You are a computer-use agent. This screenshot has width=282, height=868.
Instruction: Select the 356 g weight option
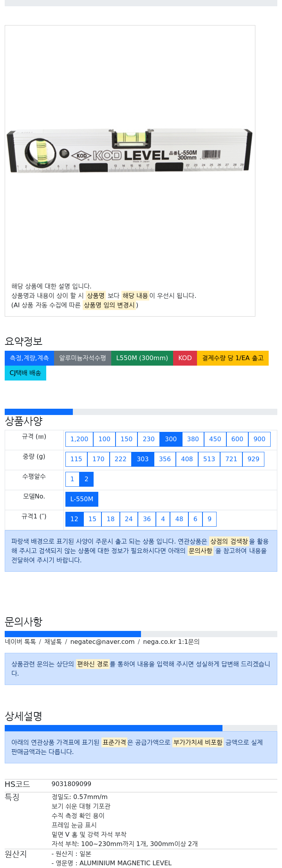[x=165, y=459]
